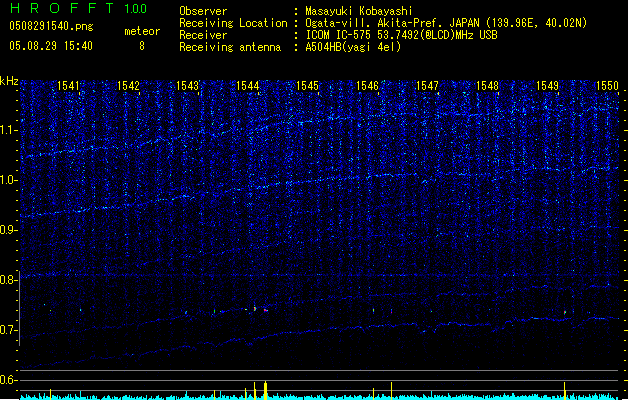Image resolution: width=629 pixels, height=400 pixels.
Task: Click the kHz axis unit label
Action: point(9,81)
